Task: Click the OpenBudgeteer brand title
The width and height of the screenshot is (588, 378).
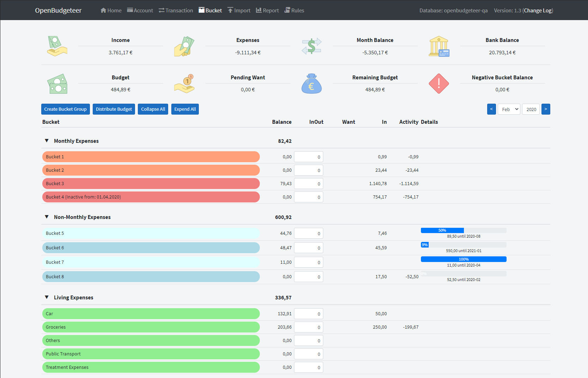Action: 58,10
